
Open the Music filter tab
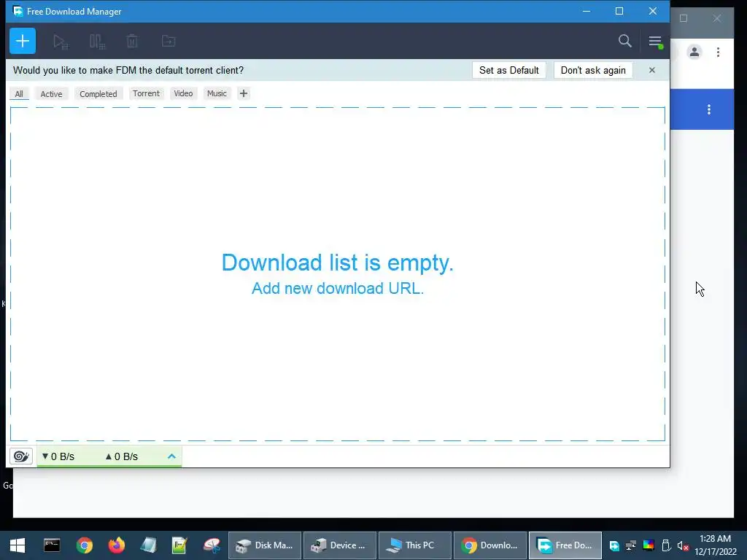[217, 93]
